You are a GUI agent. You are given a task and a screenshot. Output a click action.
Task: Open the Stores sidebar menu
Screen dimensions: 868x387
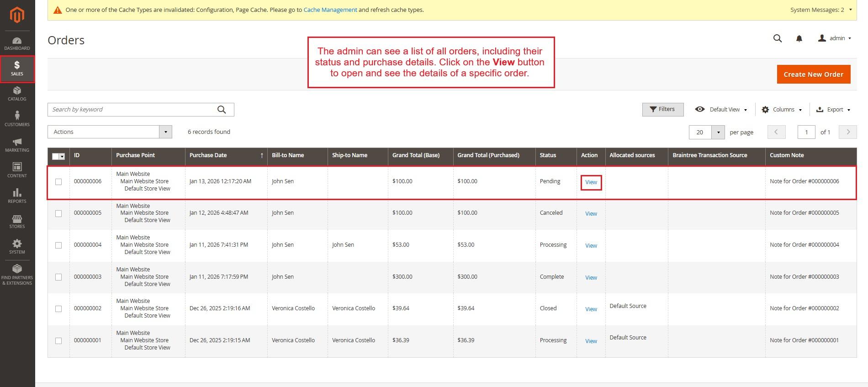tap(17, 222)
